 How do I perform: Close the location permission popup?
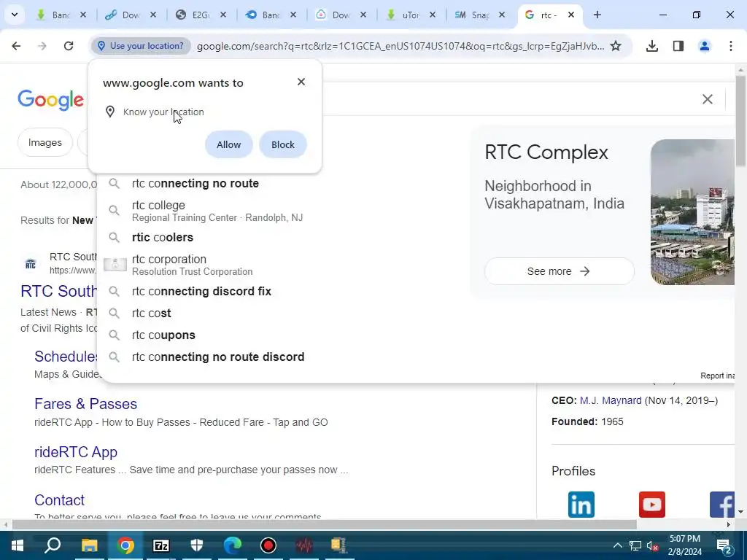coord(301,82)
